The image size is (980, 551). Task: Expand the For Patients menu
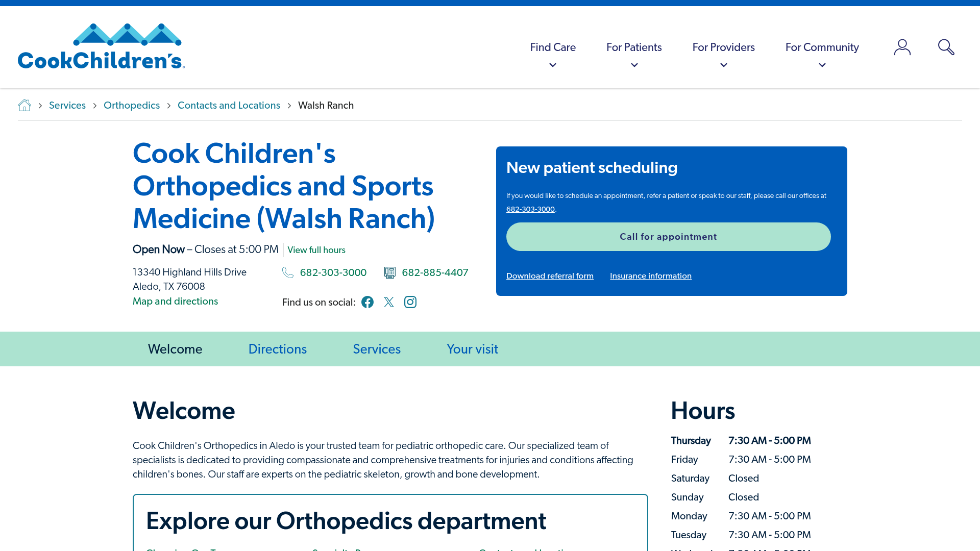tap(633, 47)
